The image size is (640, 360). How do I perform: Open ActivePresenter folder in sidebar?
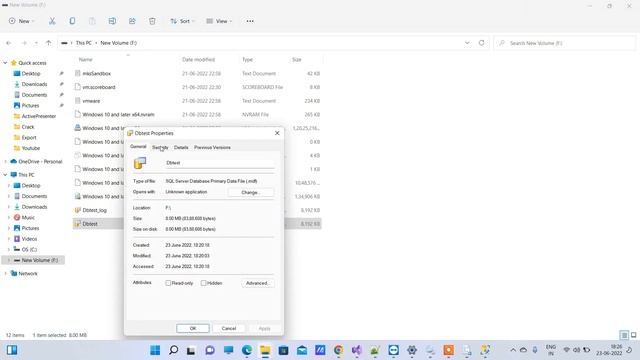(39, 116)
